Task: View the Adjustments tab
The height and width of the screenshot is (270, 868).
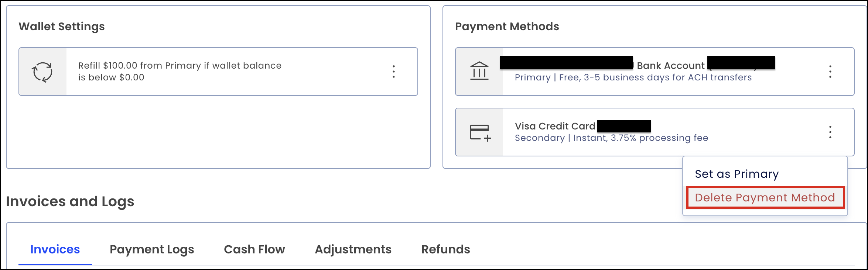Action: tap(353, 250)
